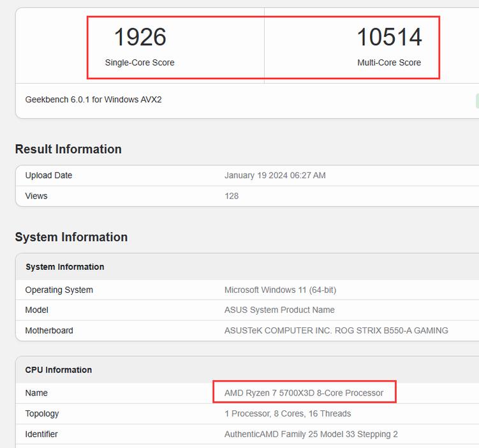479x448 pixels.
Task: Click the AMD Ryzen 7 5700X3D processor name
Action: 304,393
